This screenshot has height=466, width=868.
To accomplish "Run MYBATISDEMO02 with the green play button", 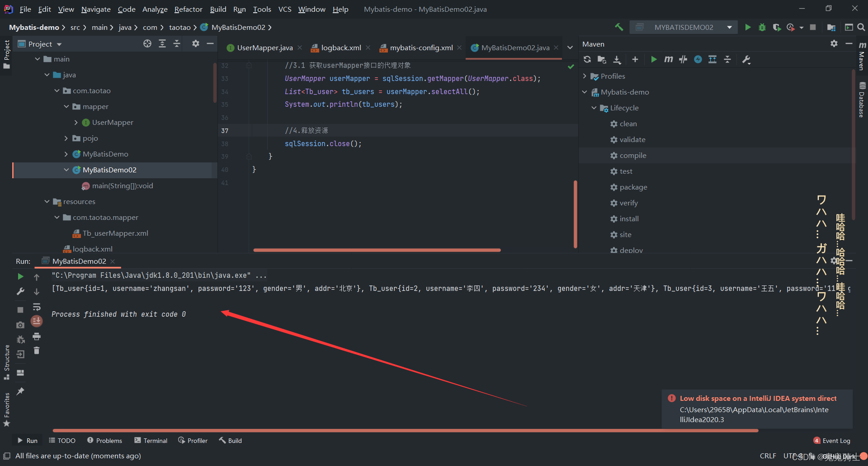I will (x=748, y=27).
